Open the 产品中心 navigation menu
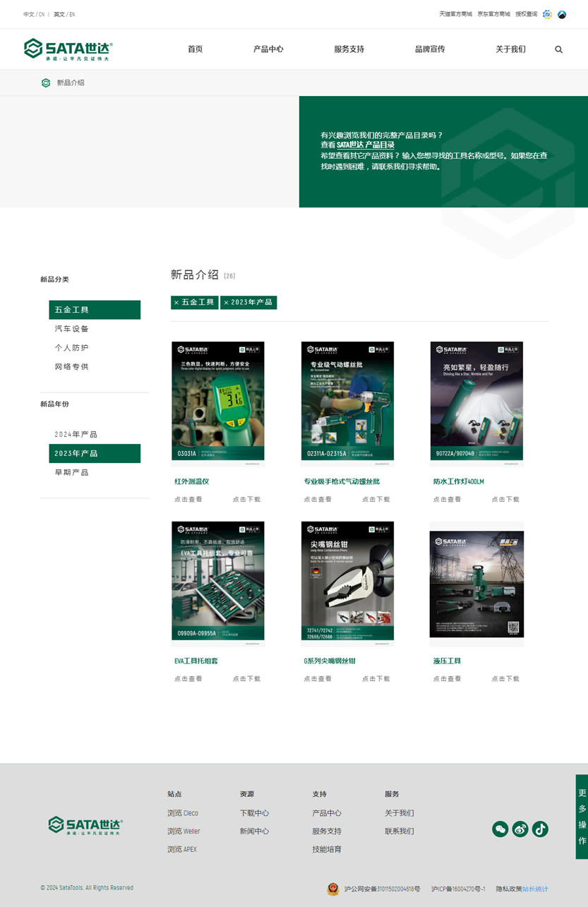 point(268,49)
